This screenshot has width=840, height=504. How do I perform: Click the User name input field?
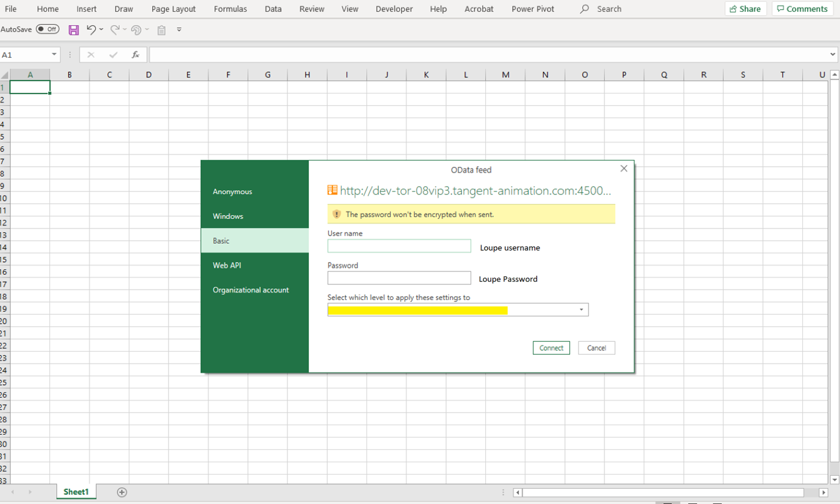pos(399,246)
